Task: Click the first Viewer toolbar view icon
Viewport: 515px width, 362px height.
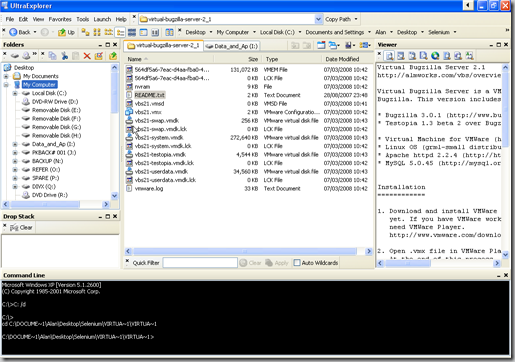Action: pos(390,56)
